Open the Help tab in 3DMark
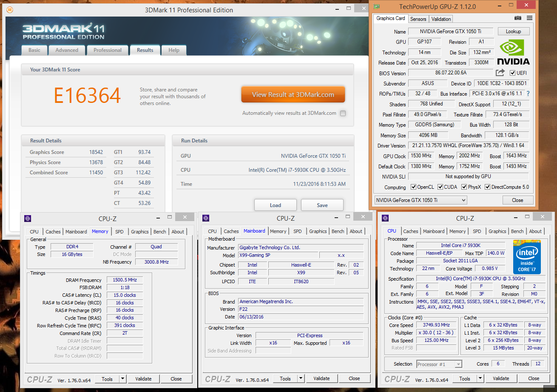This screenshot has height=392, width=557. click(174, 50)
